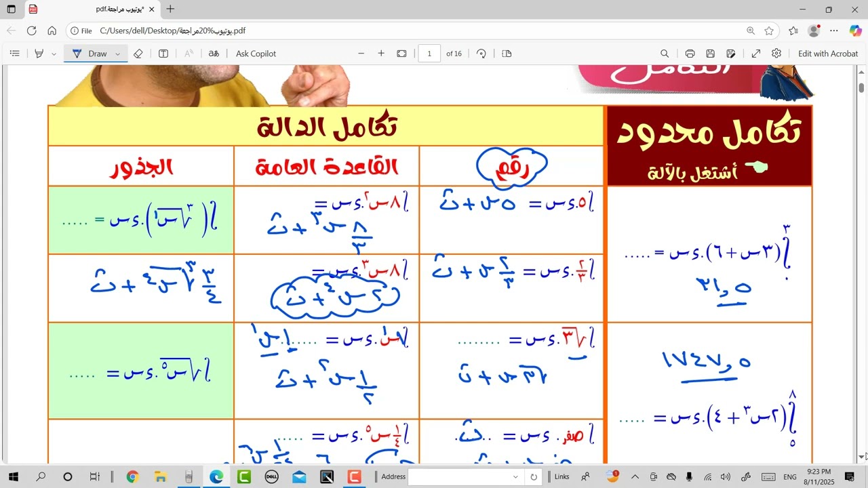Open the Mail app on taskbar
This screenshot has height=488, width=868.
[x=299, y=476]
